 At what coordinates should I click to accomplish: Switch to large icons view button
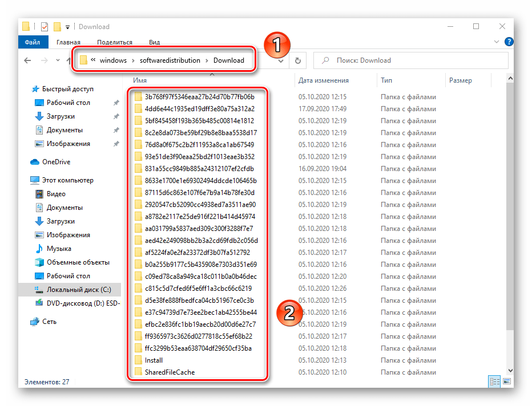click(505, 381)
